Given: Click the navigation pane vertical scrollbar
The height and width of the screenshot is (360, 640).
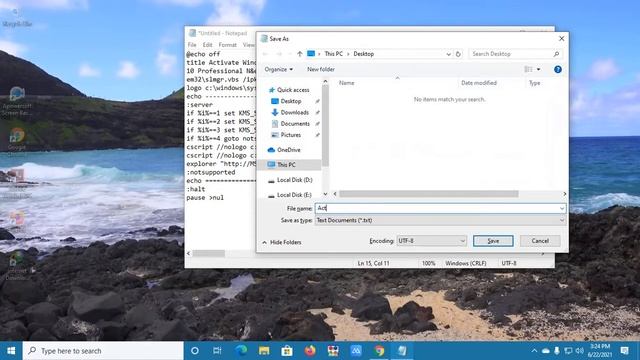Looking at the screenshot, I should (x=325, y=127).
